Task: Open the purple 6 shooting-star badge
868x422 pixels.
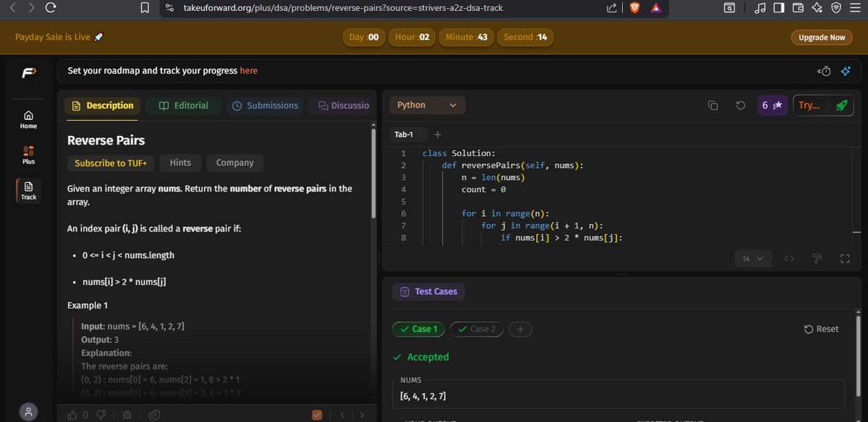Action: [x=773, y=105]
